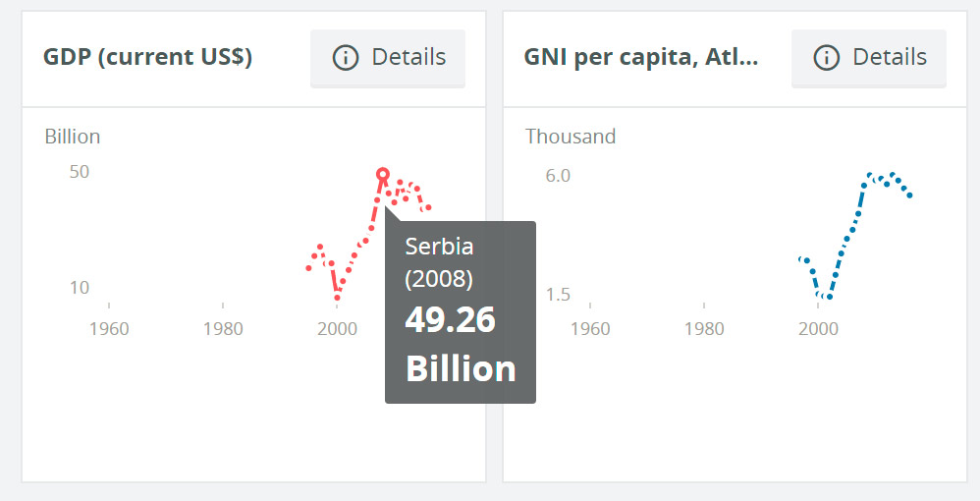Click the first blue point on GNI line
This screenshot has height=501, width=980.
pos(801,259)
